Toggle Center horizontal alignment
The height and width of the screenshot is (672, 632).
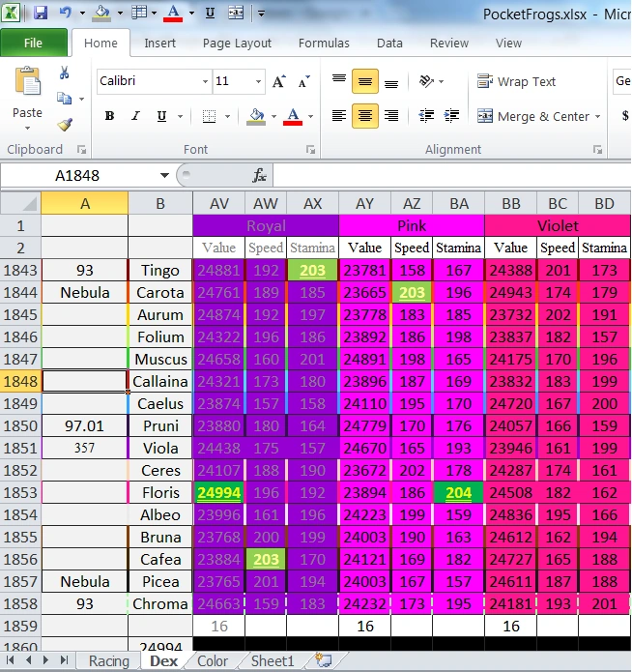coord(365,116)
